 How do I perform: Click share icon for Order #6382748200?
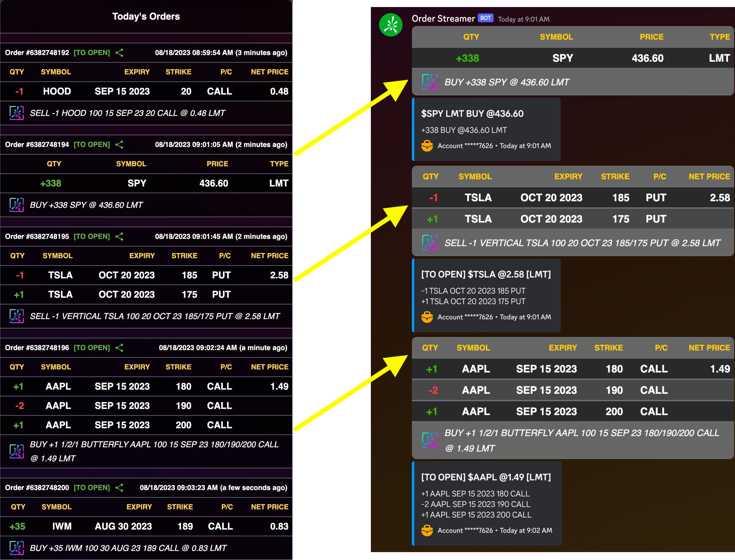120,488
